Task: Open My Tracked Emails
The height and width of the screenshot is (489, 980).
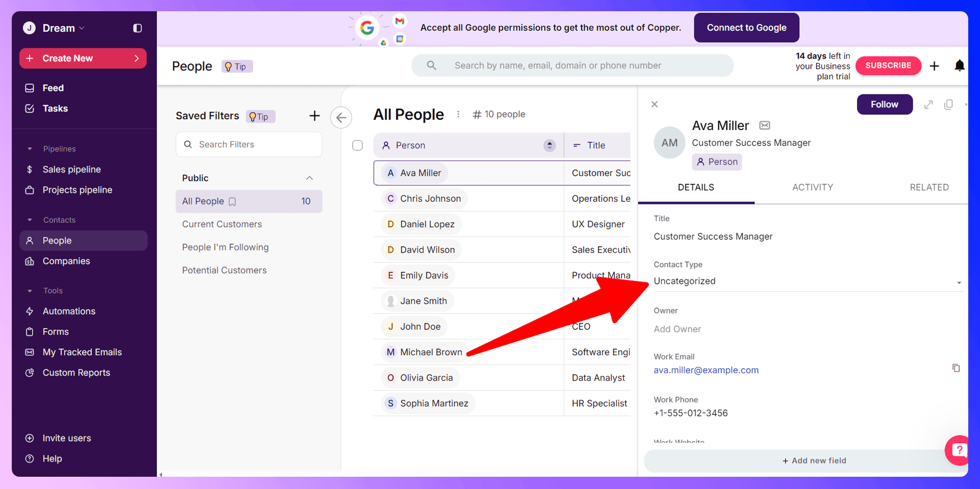Action: (x=82, y=352)
